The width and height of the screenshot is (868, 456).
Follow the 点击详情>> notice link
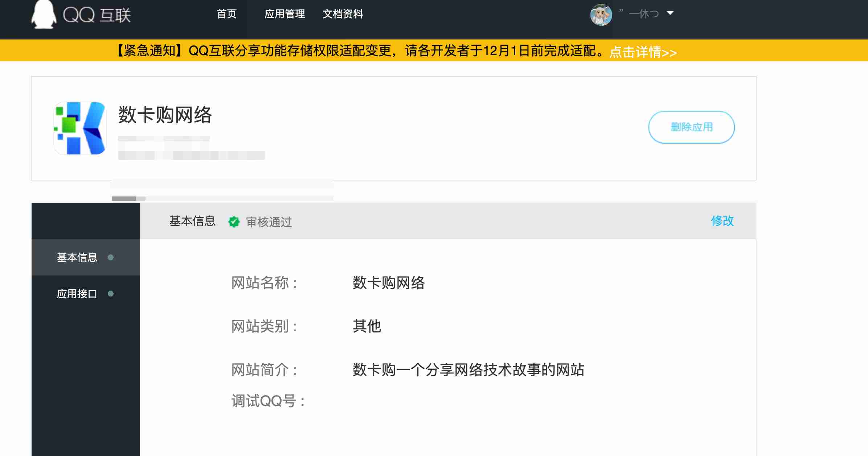[x=643, y=52]
